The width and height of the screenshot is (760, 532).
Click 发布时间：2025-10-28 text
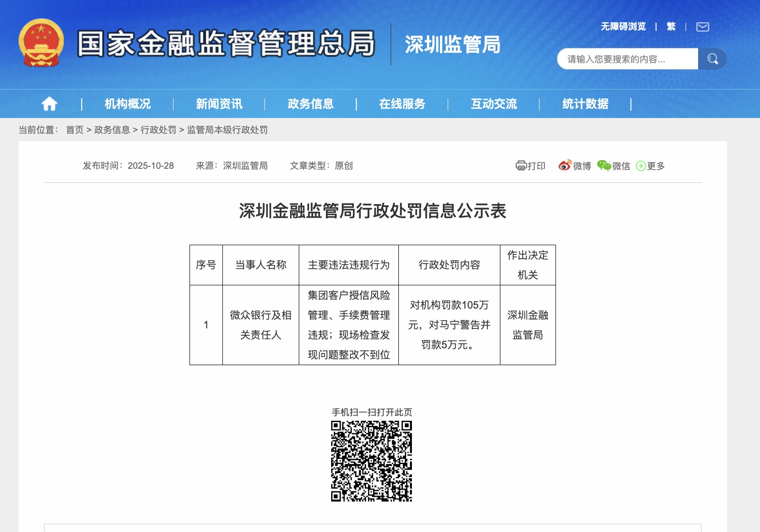pyautogui.click(x=128, y=165)
